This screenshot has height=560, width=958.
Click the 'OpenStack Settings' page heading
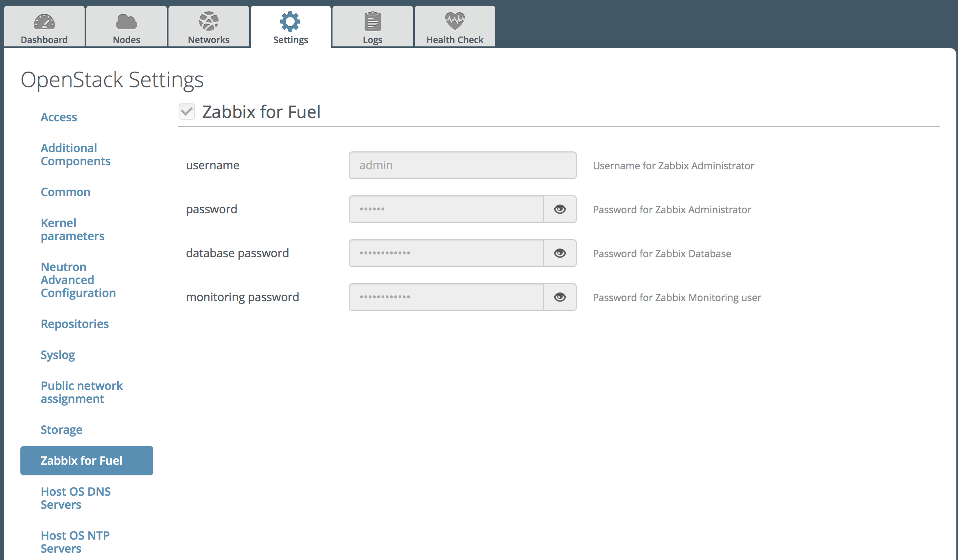[x=112, y=80]
